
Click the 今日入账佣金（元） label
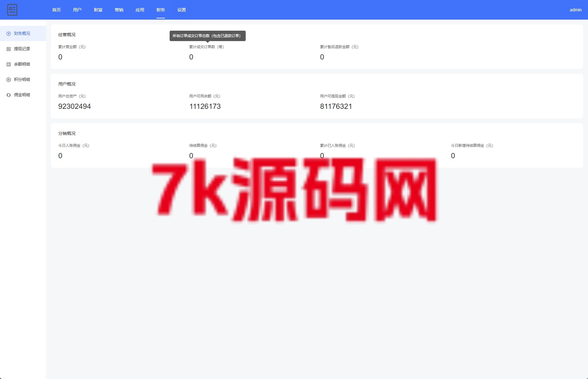pos(74,146)
